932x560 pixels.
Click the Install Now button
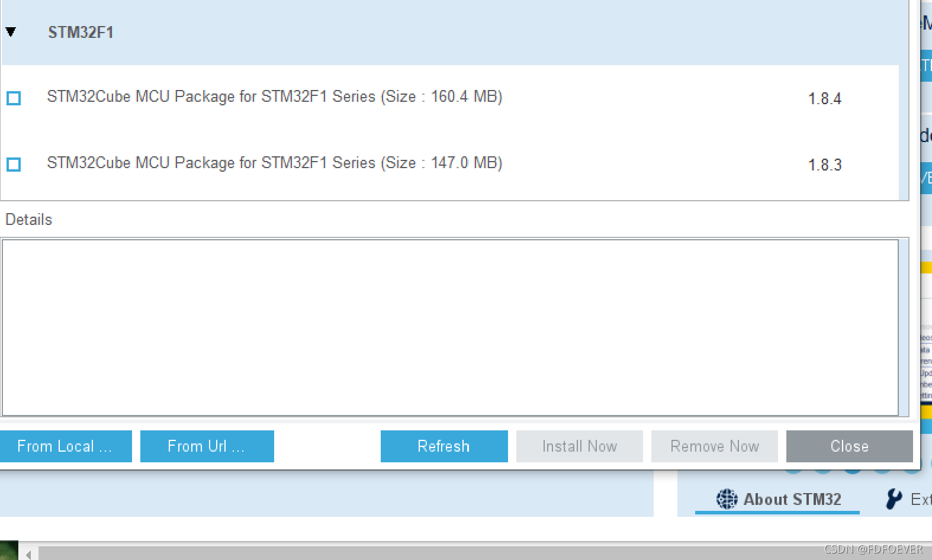(580, 446)
